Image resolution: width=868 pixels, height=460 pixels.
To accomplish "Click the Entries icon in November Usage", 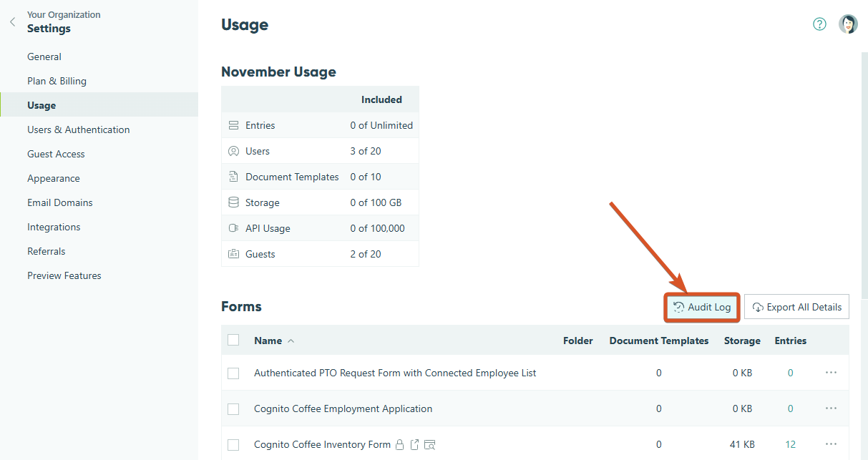I will pos(233,124).
